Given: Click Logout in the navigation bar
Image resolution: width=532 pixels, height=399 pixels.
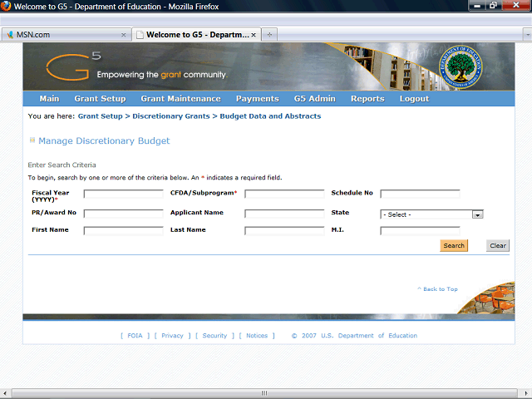Looking at the screenshot, I should (x=414, y=99).
